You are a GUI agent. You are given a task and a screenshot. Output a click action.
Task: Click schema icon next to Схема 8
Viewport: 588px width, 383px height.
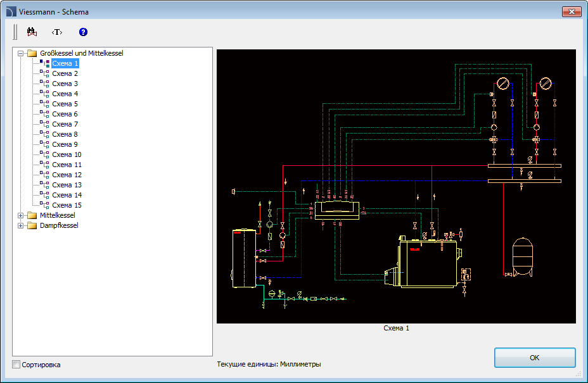tap(44, 134)
